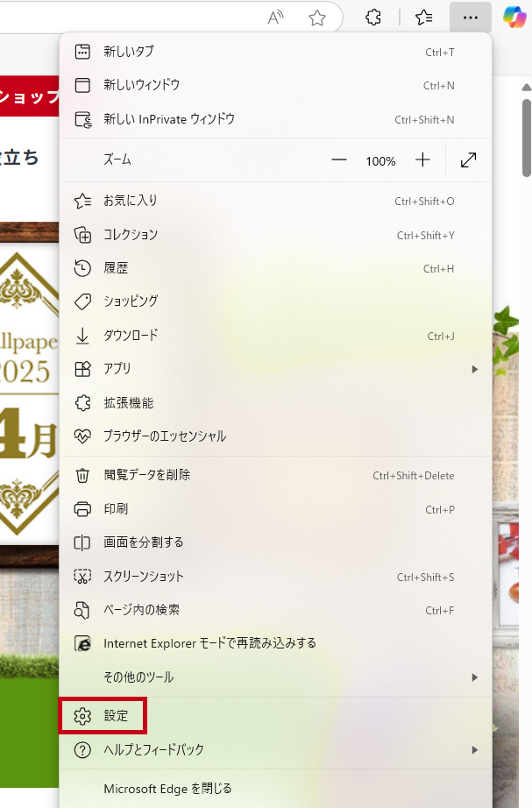532x808 pixels.
Task: Open the Copilot icon
Action: (x=514, y=17)
